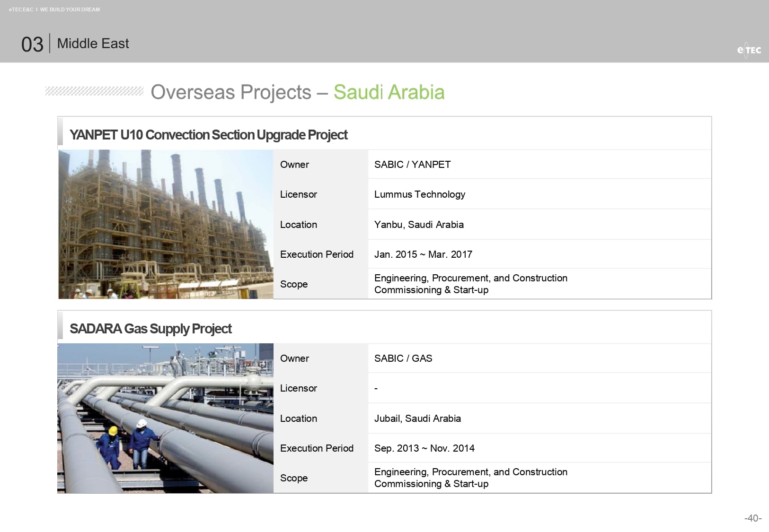This screenshot has width=769, height=532.
Task: Click the YANPET 'Execution Period' label
Action: click(317, 254)
